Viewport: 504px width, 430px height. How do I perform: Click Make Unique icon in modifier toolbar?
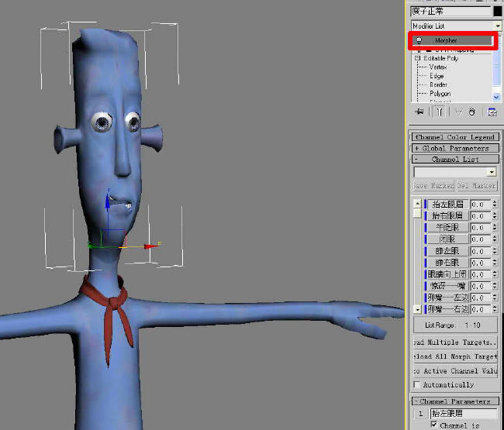pyautogui.click(x=459, y=112)
